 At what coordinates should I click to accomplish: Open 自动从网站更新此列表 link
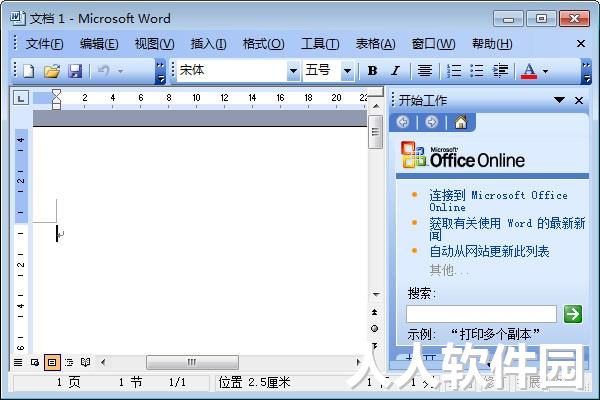point(489,251)
